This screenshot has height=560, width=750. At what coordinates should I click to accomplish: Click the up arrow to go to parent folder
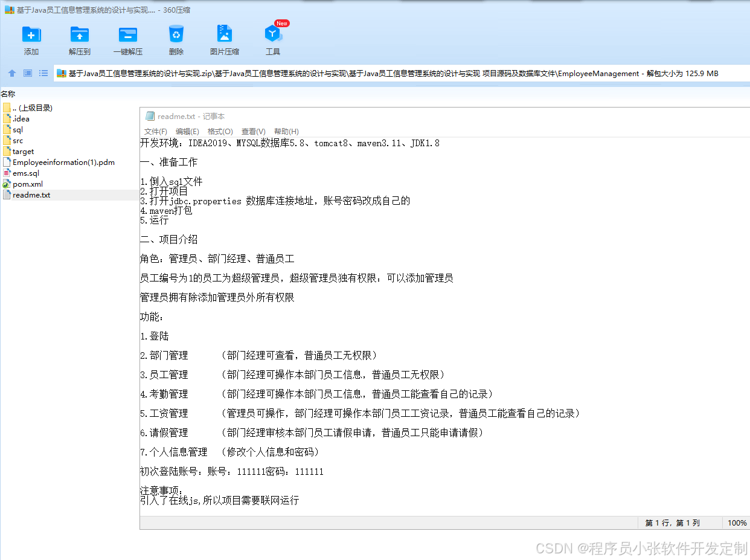(x=11, y=72)
